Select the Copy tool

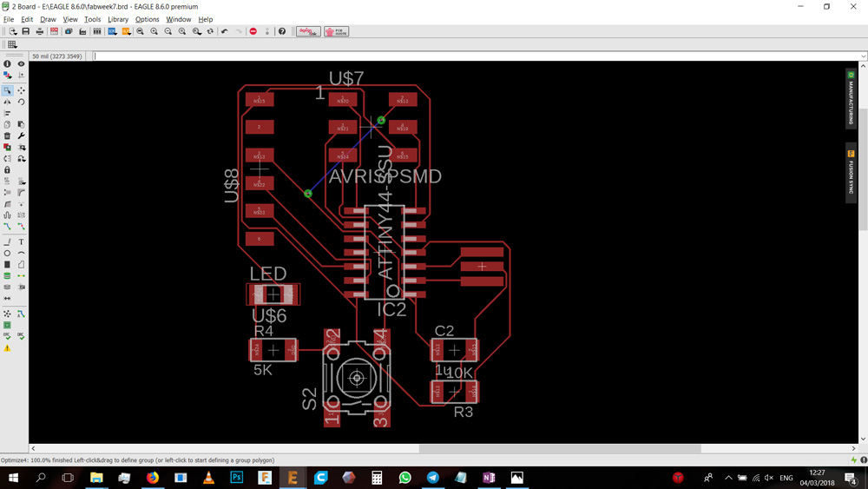pos(7,124)
